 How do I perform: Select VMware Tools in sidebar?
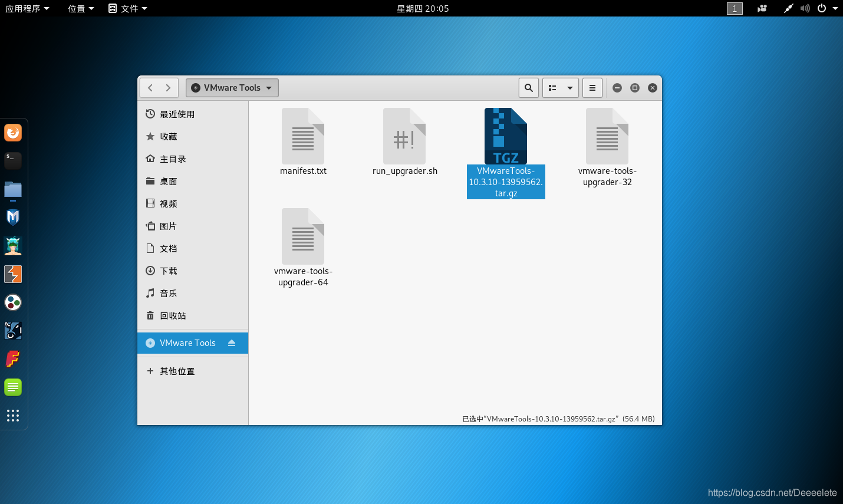point(193,343)
